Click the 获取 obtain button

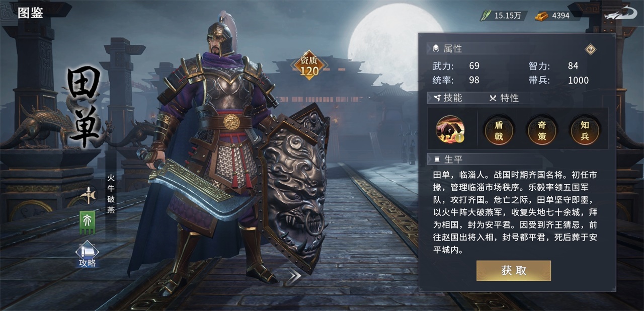(514, 270)
